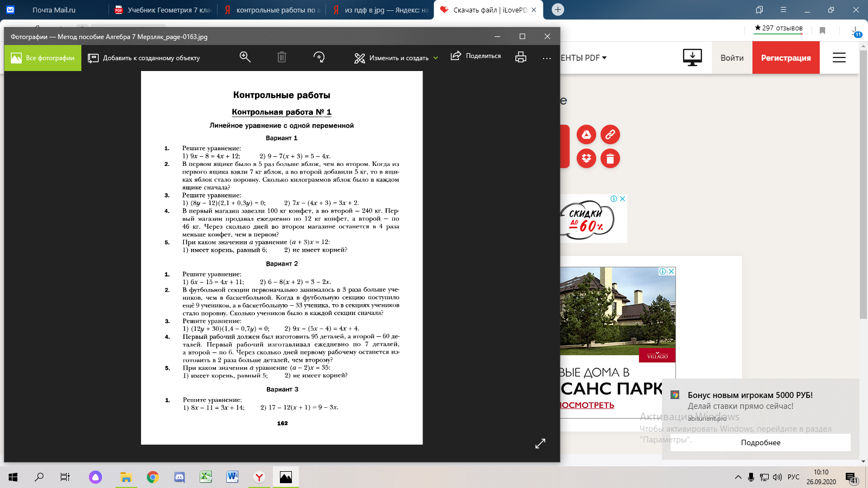Screen dimensions: 868x488
Task: Switch to контрольные работы Yandex tab
Action: pos(272,10)
